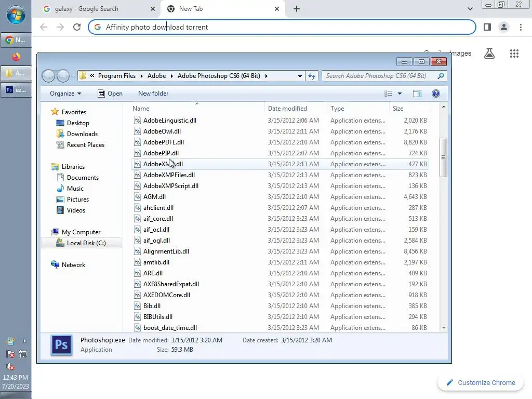Go forward in Chrome

[60, 27]
